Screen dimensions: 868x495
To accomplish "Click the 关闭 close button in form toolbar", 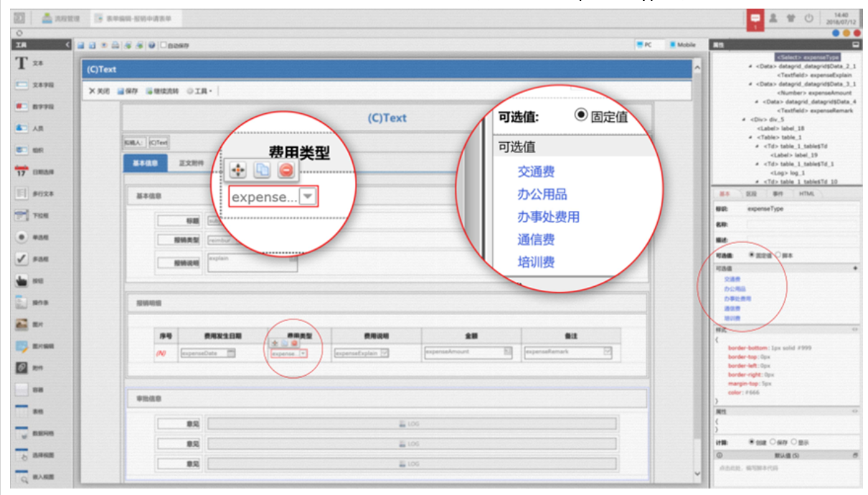I will pyautogui.click(x=100, y=91).
